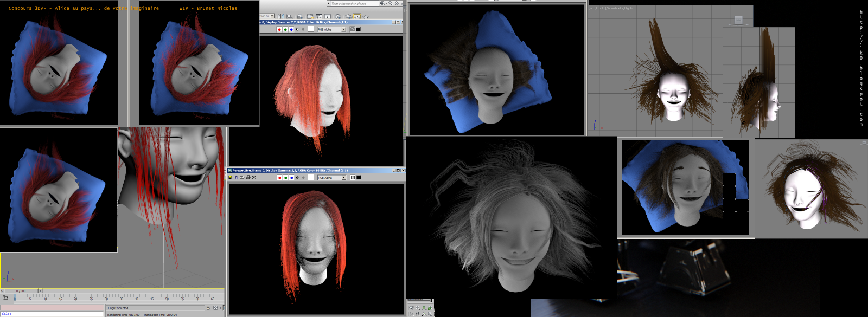Click the transform type-in mode icon
Screen dimensions: 868x317
(215, 308)
